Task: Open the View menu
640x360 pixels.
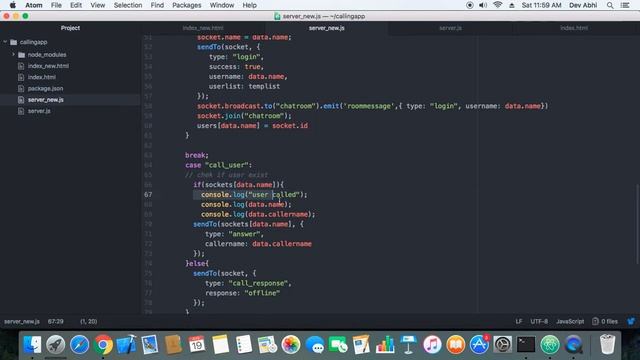Action: [98, 5]
